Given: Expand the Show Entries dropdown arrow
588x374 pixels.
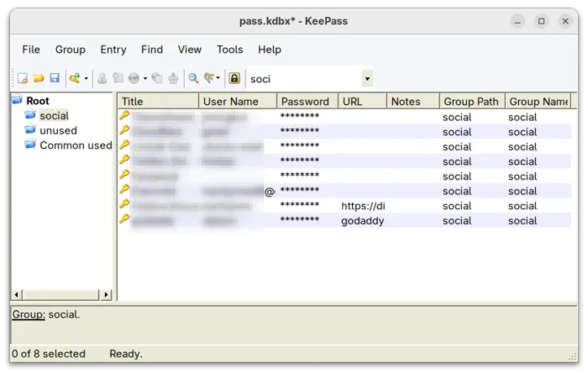Looking at the screenshot, I should [218, 79].
